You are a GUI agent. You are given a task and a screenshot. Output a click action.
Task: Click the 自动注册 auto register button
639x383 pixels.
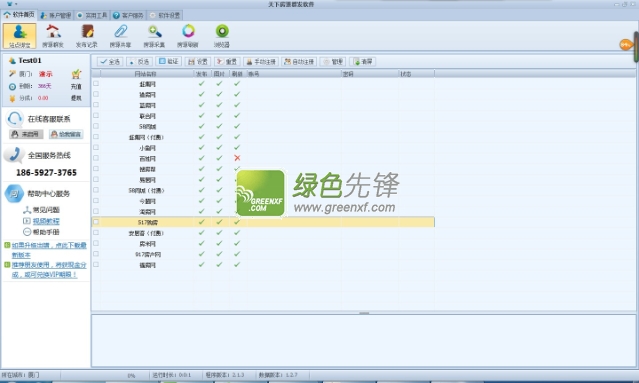(x=299, y=62)
